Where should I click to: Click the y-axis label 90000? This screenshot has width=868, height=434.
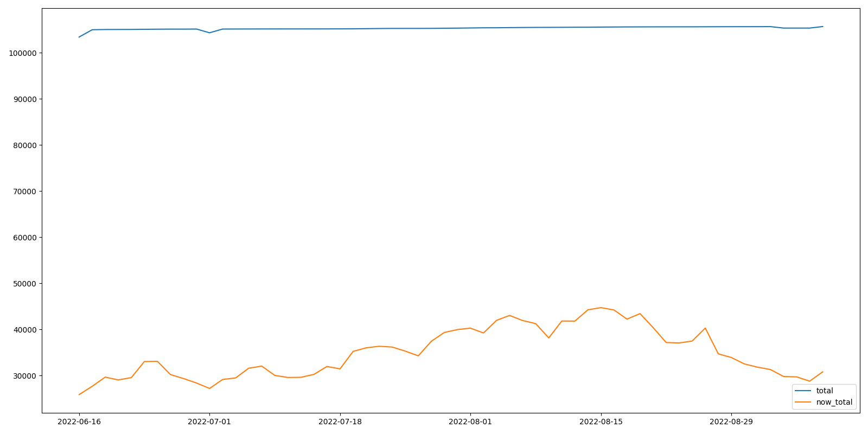tap(25, 99)
